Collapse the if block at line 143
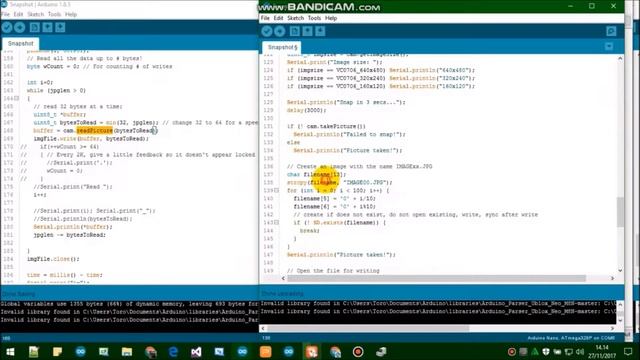This screenshot has height=360, width=640. (x=277, y=222)
